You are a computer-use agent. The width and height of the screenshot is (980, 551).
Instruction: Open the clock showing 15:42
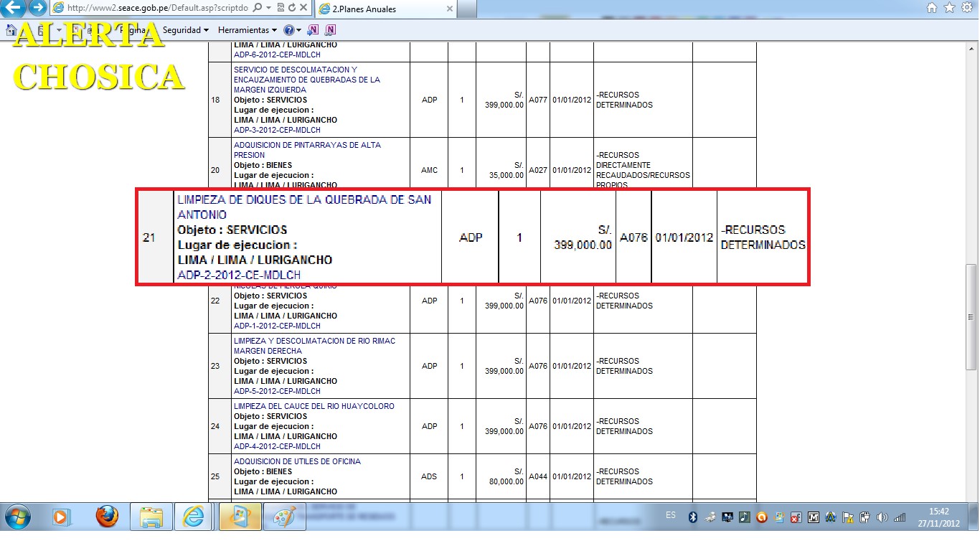[x=939, y=517]
